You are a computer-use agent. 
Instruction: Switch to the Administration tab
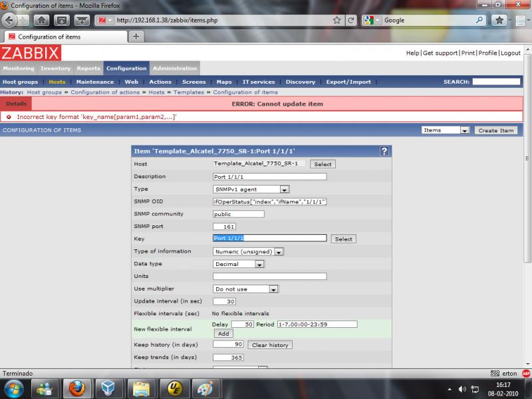pyautogui.click(x=174, y=68)
